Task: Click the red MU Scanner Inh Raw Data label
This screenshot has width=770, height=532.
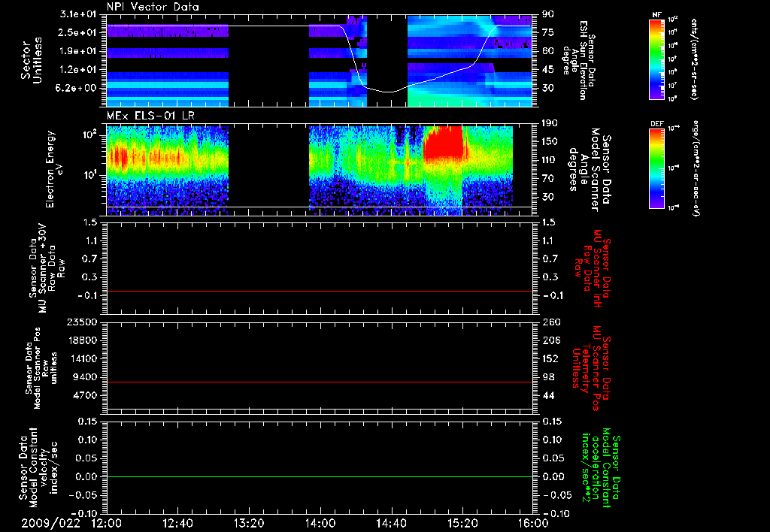Action: [593, 268]
